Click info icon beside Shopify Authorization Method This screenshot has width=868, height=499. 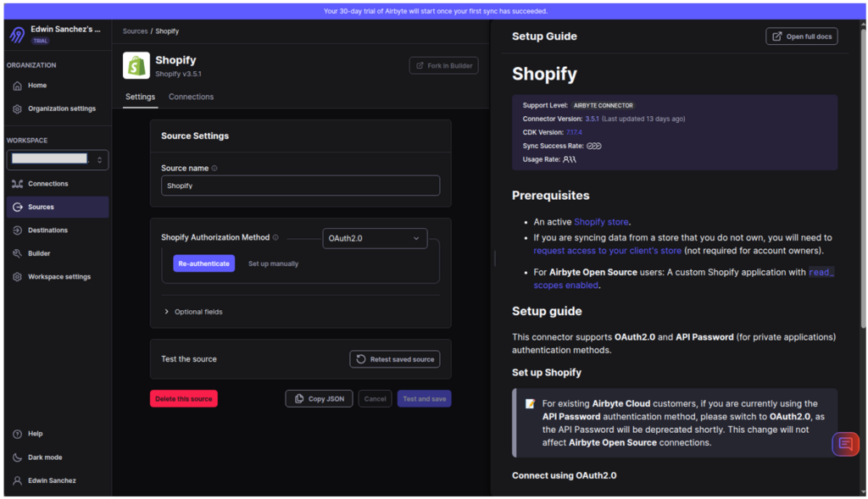(275, 237)
